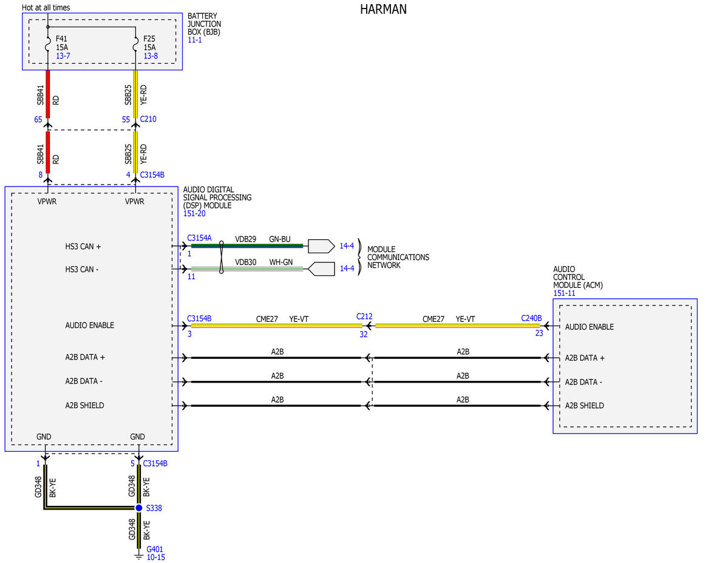The height and width of the screenshot is (563, 728).
Task: Open connector C210 link
Action: point(148,119)
